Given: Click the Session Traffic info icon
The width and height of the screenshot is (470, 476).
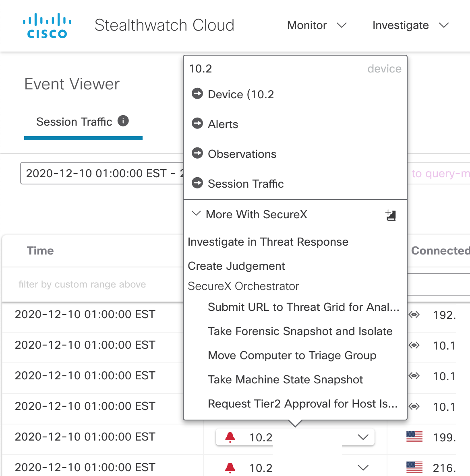Looking at the screenshot, I should pyautogui.click(x=123, y=121).
